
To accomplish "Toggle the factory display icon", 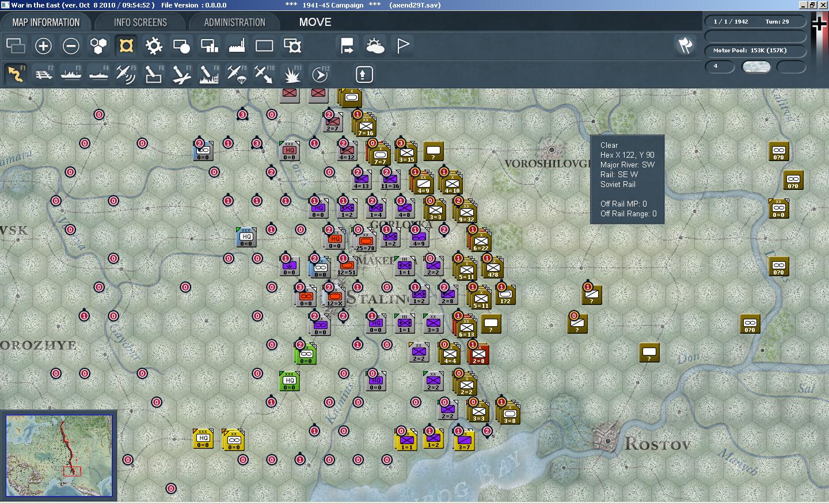I will [x=237, y=45].
